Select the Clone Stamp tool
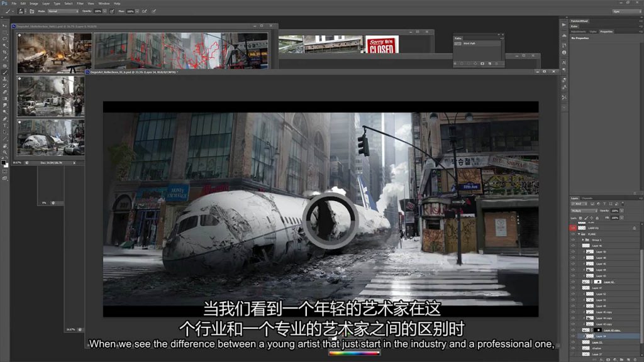Viewport: 644px width, 362px height. tap(5, 79)
